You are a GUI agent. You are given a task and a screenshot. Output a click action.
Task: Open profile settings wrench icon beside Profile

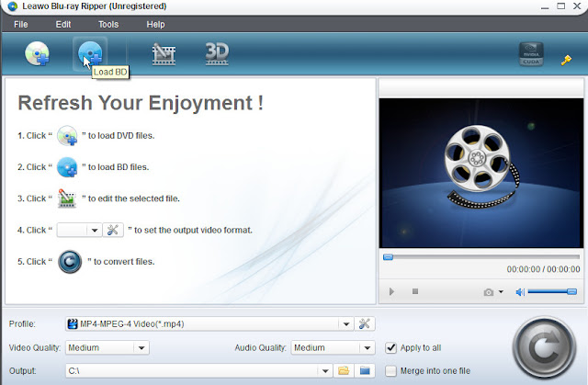[365, 323]
